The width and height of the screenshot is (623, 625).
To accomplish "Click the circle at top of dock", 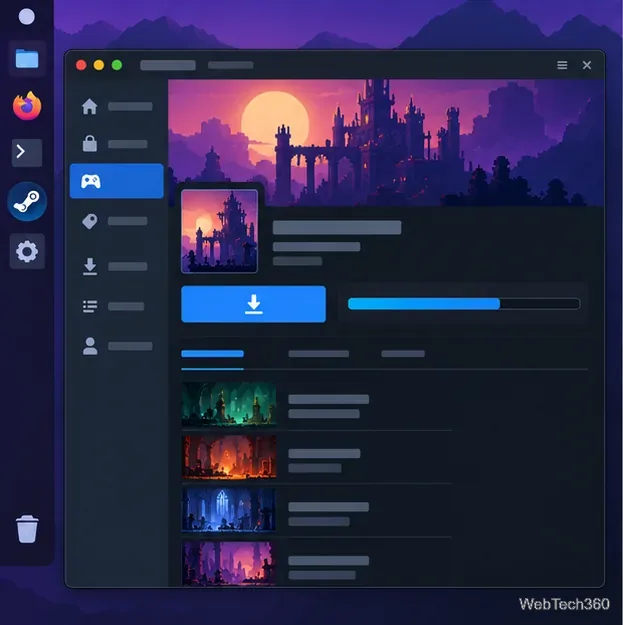I will pyautogui.click(x=27, y=17).
